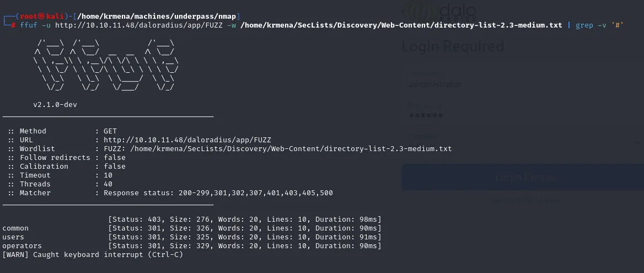Click the Status: 403 result line
Image resolution: width=644 pixels, height=273 pixels.
point(244,219)
